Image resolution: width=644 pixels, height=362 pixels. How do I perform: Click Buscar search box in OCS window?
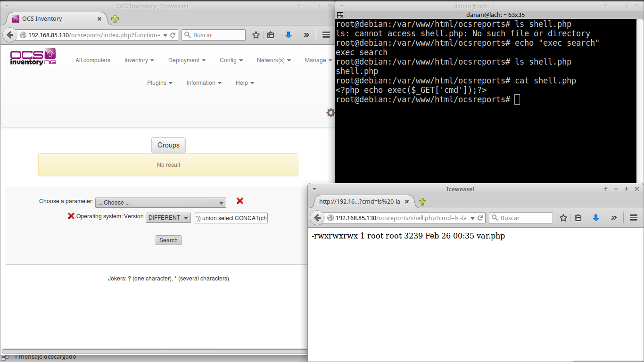pyautogui.click(x=214, y=35)
